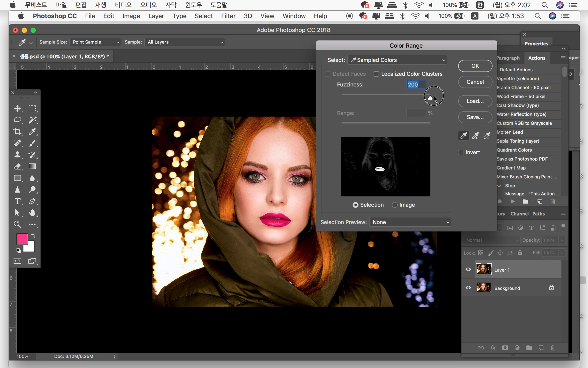588x368 pixels.
Task: Enable Localized Color Clusters checkbox
Action: coord(376,74)
